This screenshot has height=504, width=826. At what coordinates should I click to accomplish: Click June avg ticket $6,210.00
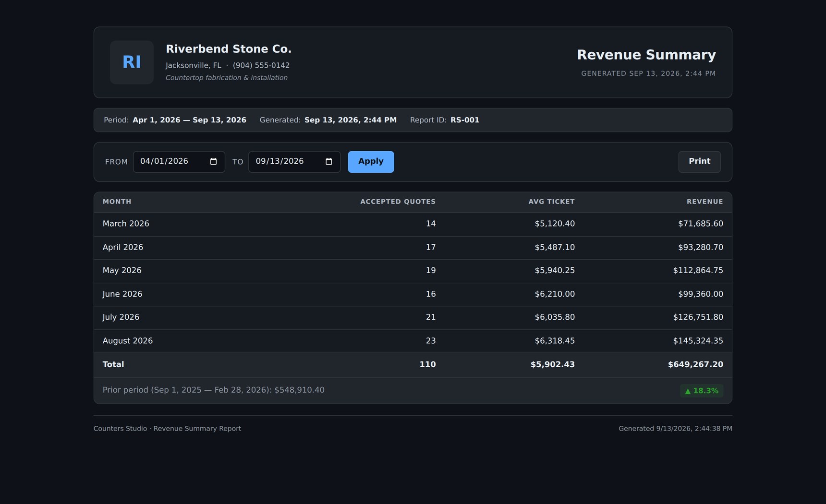point(555,294)
